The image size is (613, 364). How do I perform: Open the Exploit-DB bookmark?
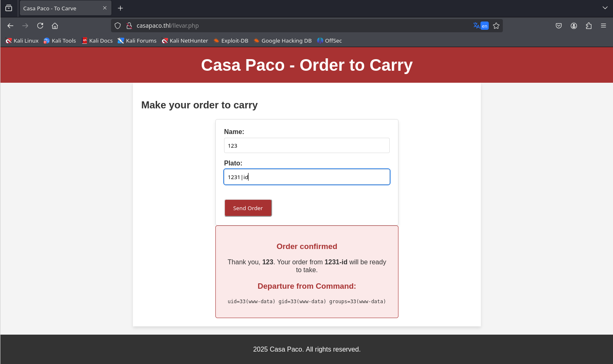click(x=231, y=41)
